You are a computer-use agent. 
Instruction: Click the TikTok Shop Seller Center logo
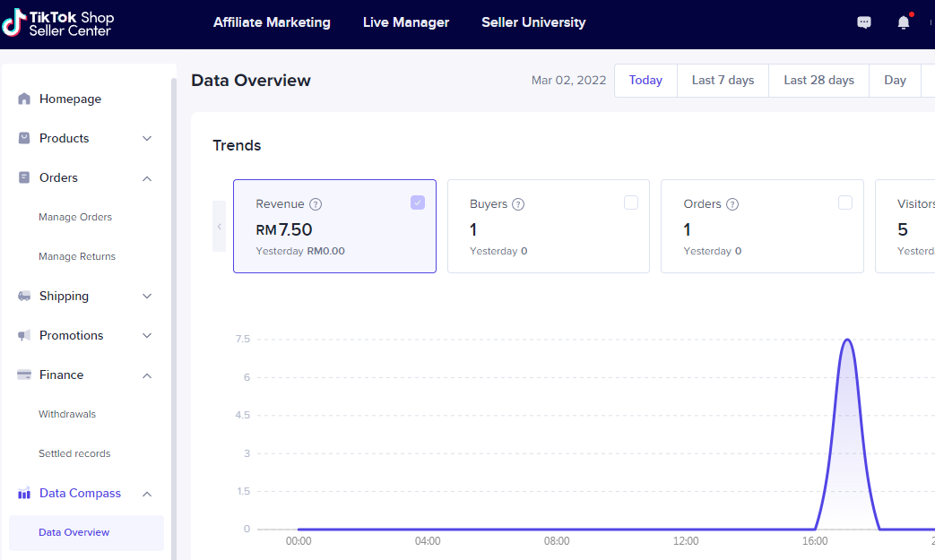tap(58, 24)
